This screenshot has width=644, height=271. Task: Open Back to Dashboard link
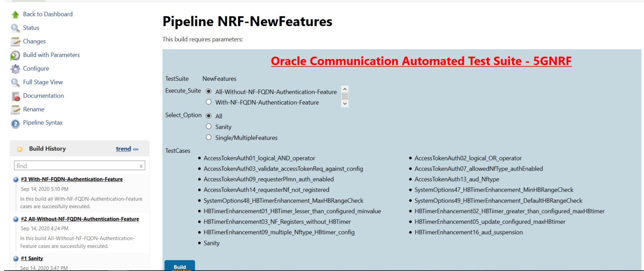point(48,14)
